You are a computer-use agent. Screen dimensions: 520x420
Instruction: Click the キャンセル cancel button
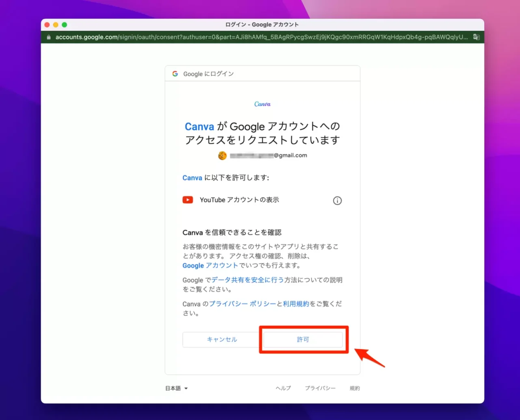coord(222,340)
